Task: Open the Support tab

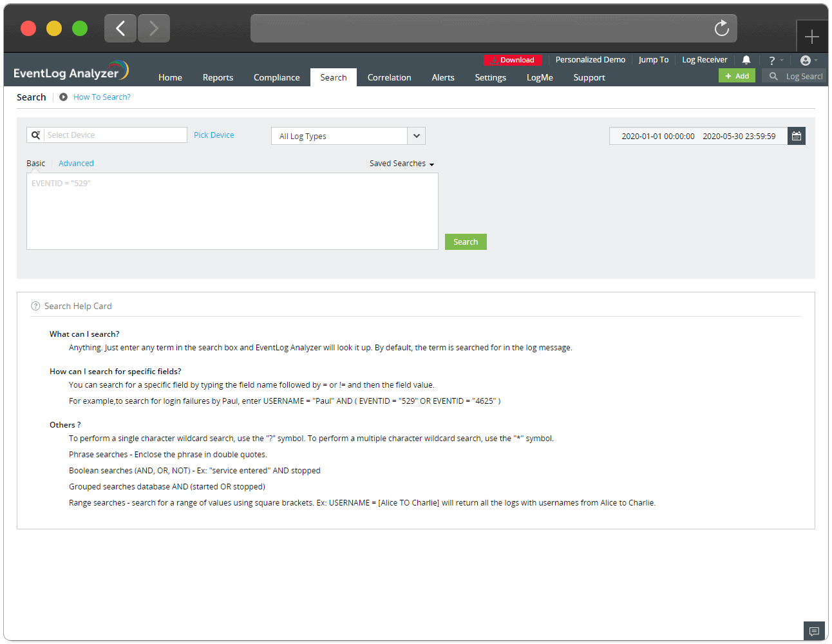Action: coord(589,77)
